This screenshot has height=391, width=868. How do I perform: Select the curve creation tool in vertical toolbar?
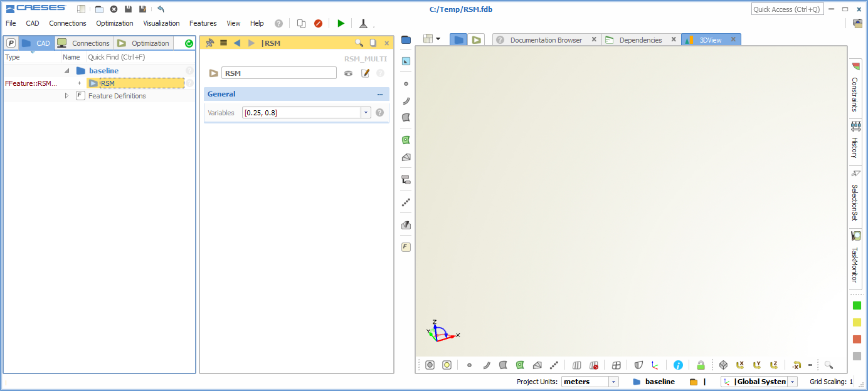(x=406, y=100)
